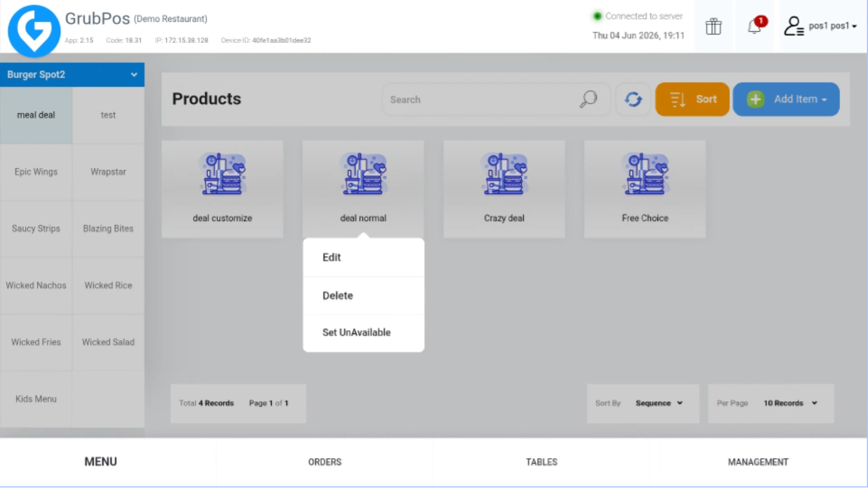Select the meal deal category
This screenshot has height=488, width=868.
click(36, 115)
